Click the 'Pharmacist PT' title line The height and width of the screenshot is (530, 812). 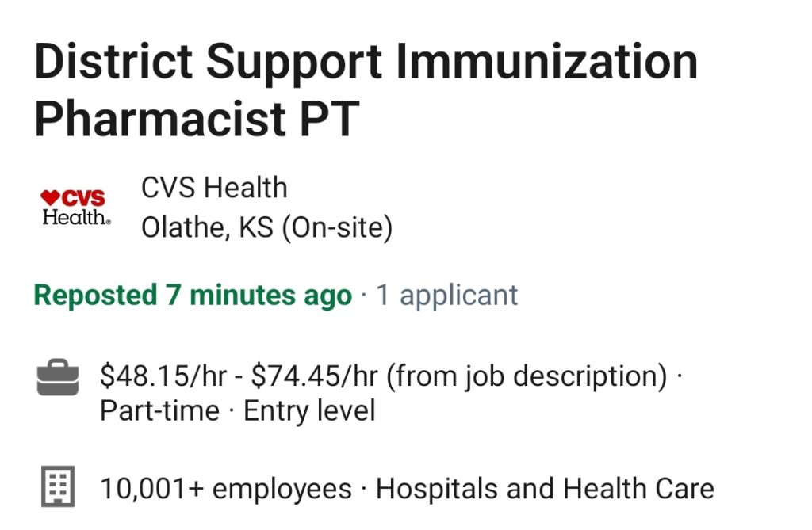click(197, 119)
